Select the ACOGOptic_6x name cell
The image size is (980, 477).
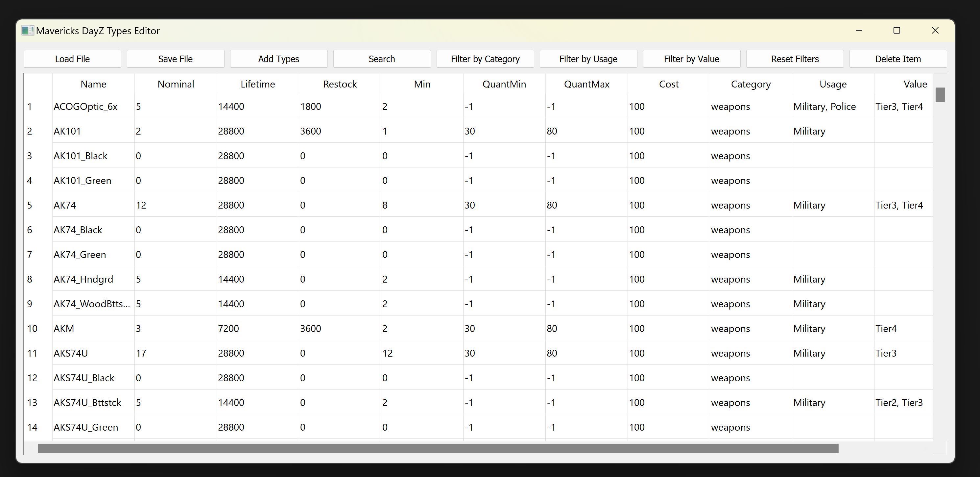point(93,107)
